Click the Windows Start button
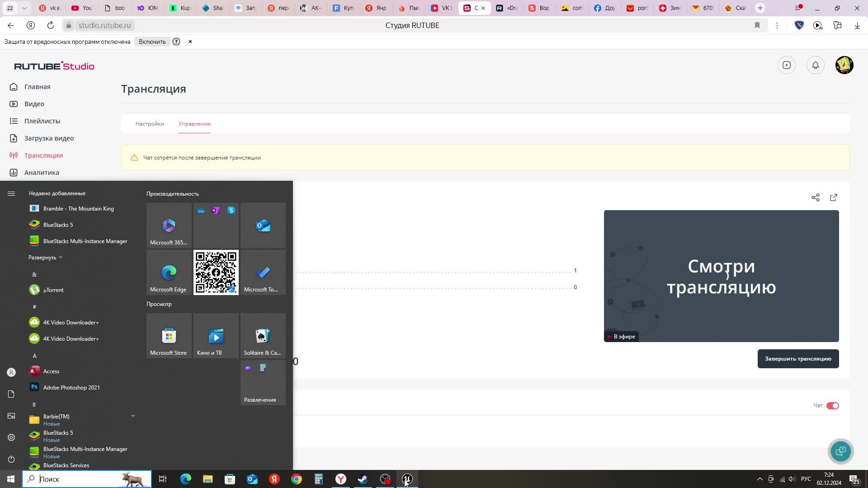The width and height of the screenshot is (868, 488). (x=11, y=479)
